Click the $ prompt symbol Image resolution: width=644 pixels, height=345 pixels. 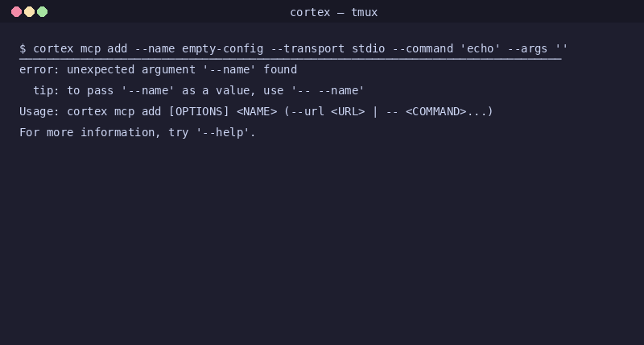[x=23, y=48]
